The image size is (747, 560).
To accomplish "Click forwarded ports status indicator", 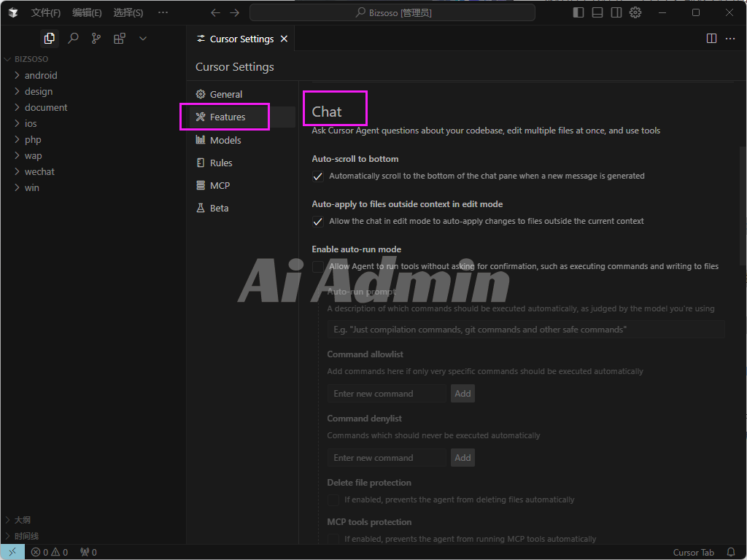I will pos(88,553).
